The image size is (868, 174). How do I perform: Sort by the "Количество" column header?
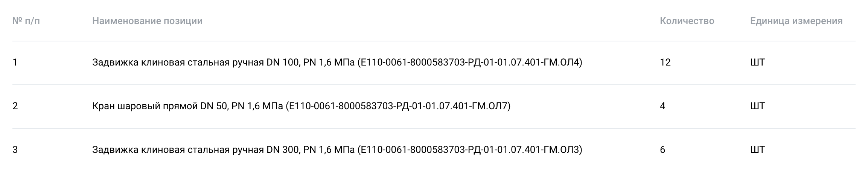[x=687, y=21]
